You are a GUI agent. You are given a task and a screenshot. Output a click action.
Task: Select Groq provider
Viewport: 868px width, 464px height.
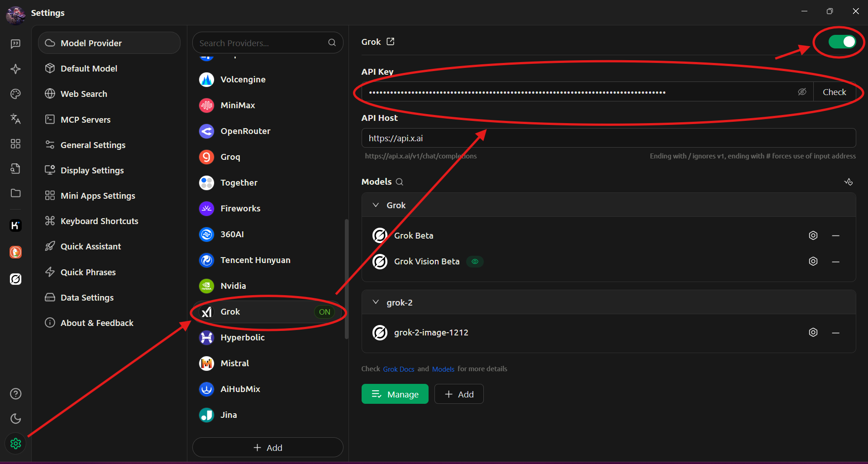267,157
